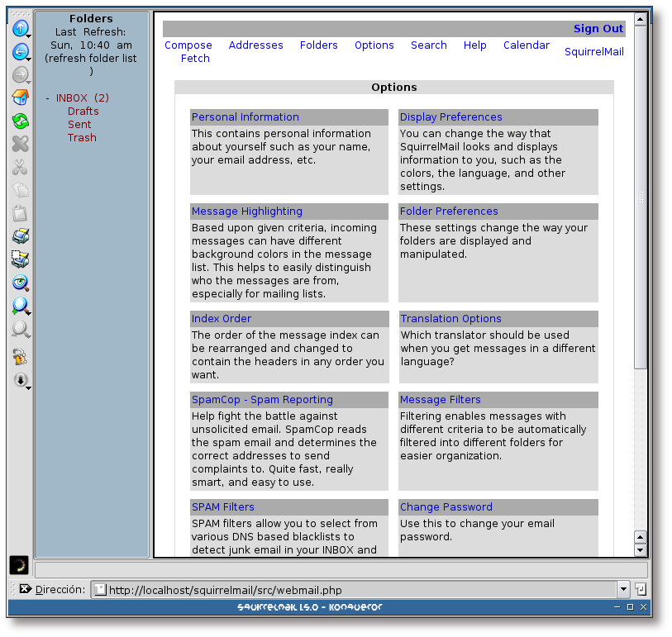Screen dimensions: 672x637
Task: Click the Print Frame icon
Action: click(20, 260)
